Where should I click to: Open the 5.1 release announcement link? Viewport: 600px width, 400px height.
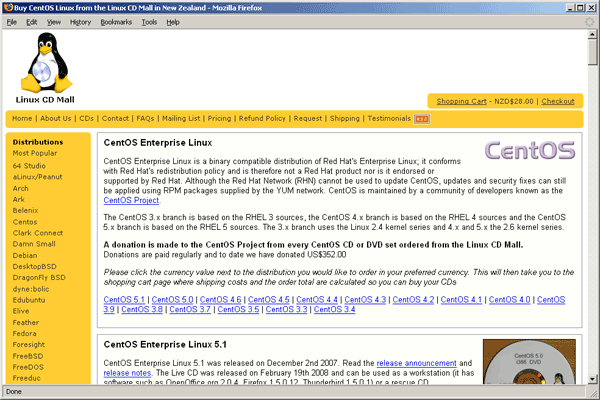coord(416,363)
